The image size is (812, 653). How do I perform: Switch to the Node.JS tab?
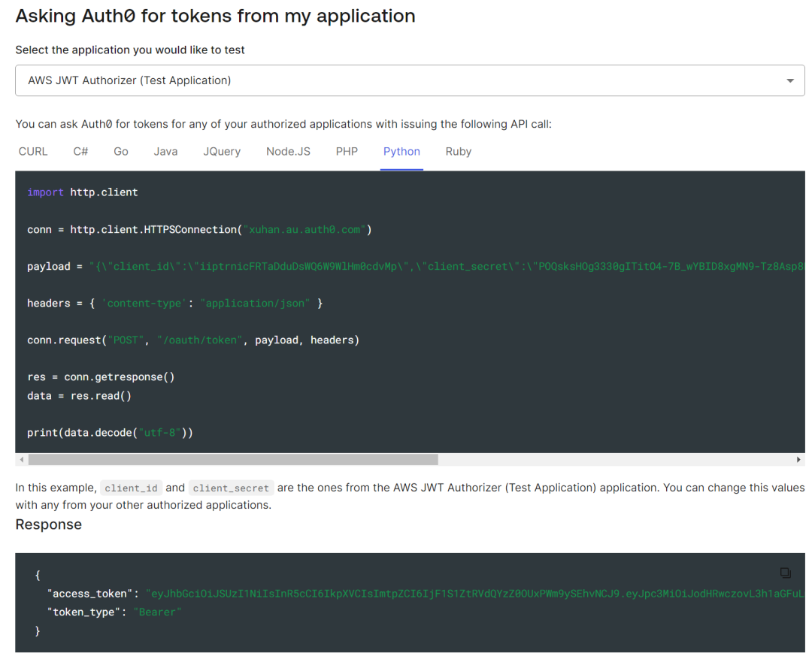tap(288, 152)
